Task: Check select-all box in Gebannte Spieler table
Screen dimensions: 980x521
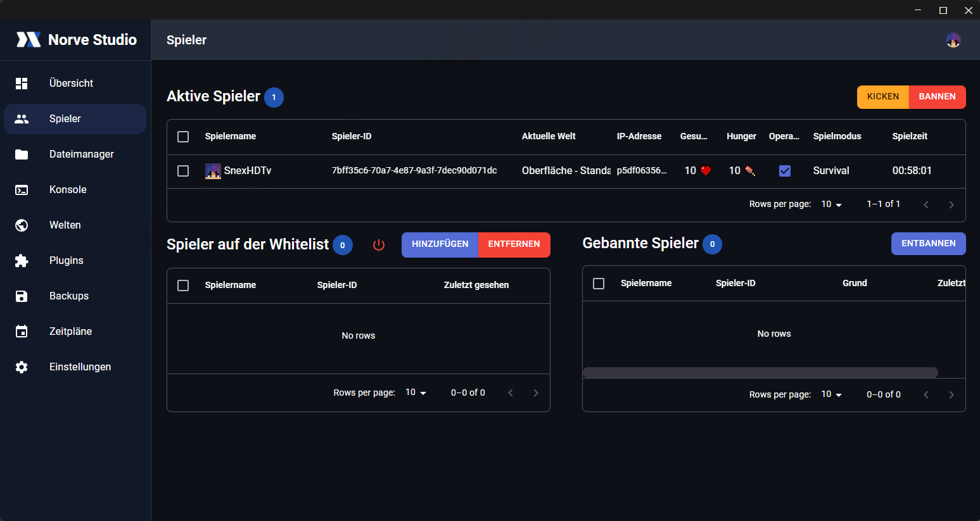Action: tap(599, 284)
